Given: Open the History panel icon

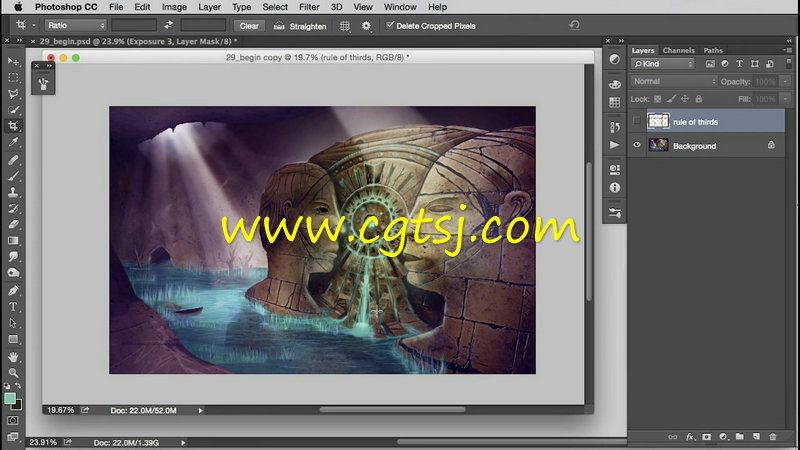Looking at the screenshot, I should pyautogui.click(x=615, y=127).
